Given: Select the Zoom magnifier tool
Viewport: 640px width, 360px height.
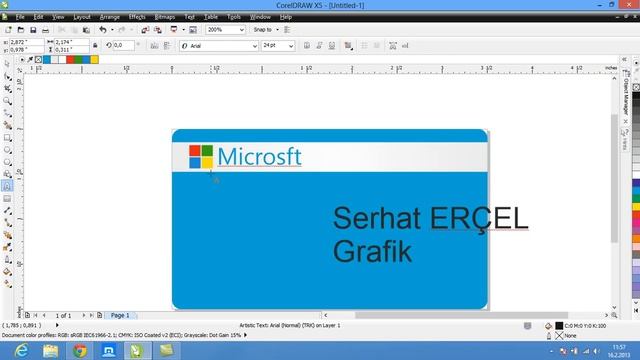Looking at the screenshot, I should 7,101.
